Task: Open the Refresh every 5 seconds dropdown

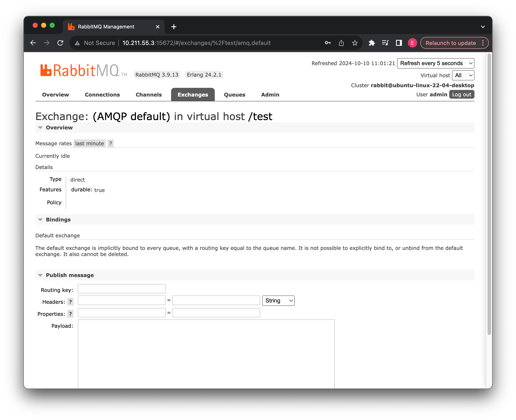Action: click(x=435, y=63)
